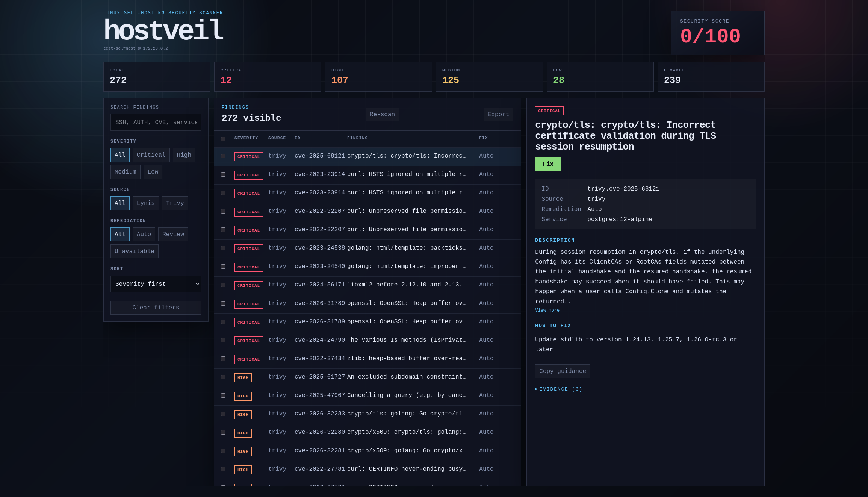Viewport: 868px width, 497px height.
Task: Open the Total 272 stat card
Action: tap(157, 77)
